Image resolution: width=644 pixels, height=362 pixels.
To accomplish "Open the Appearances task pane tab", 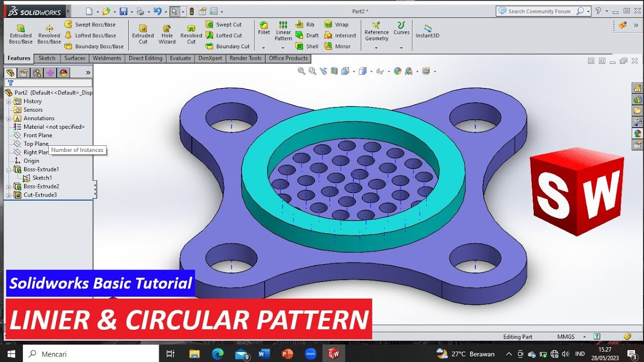I will tap(637, 133).
